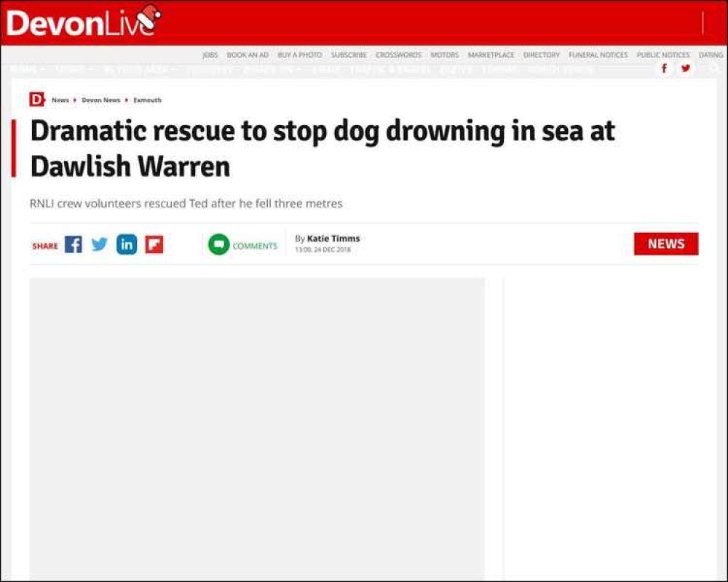Open Devon News breadcrumb

100,100
